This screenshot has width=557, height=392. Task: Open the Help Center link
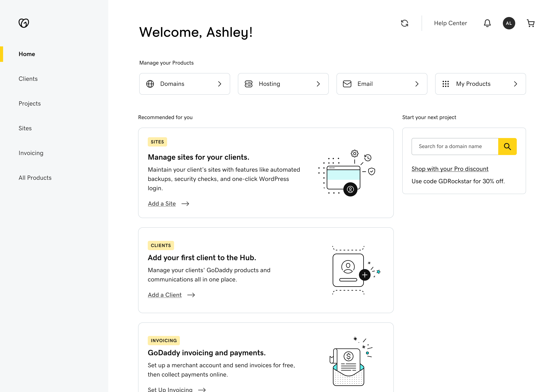click(x=450, y=23)
